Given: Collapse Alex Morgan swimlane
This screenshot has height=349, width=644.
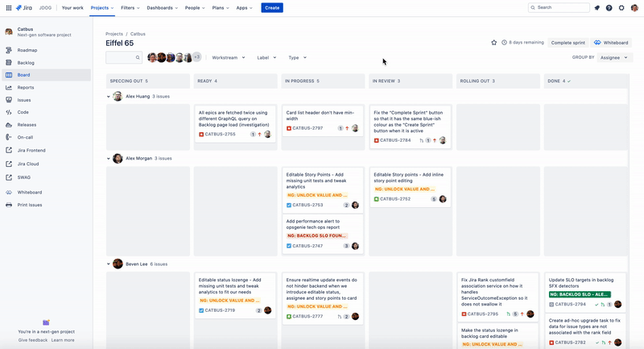Looking at the screenshot, I should coord(109,158).
